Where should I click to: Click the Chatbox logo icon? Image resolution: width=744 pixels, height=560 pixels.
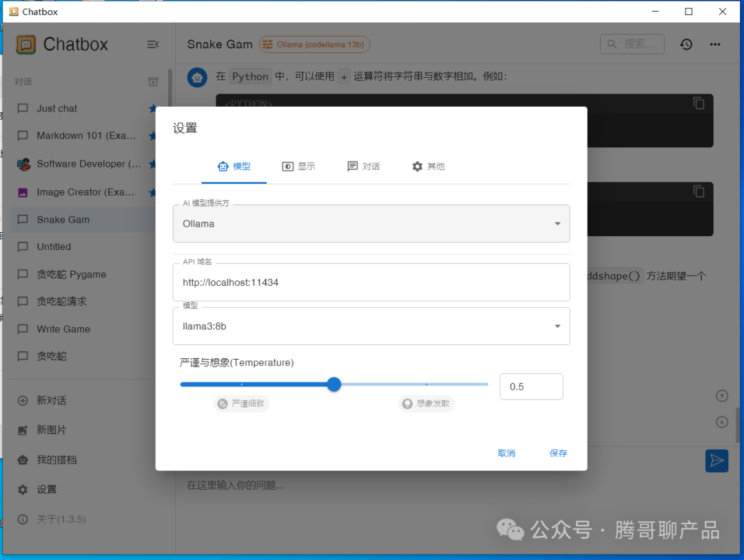coord(25,45)
